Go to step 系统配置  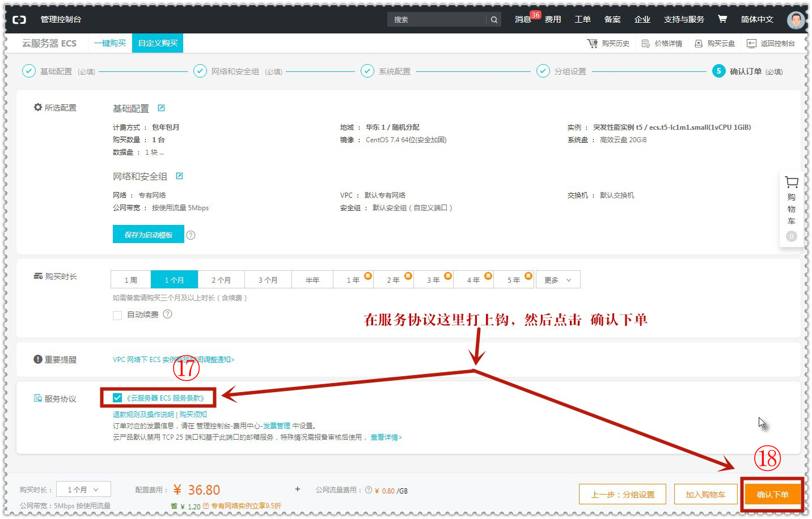pos(386,71)
